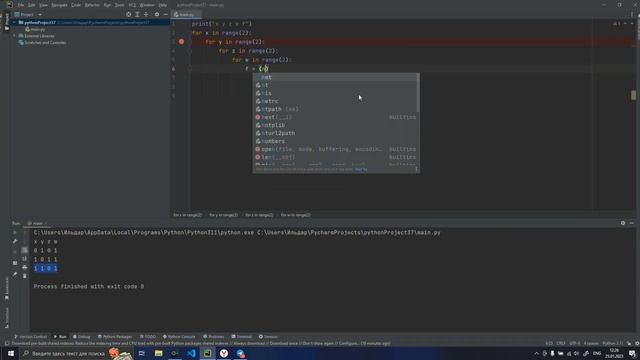
Task: Click the trash clear output icon
Action: [24, 276]
